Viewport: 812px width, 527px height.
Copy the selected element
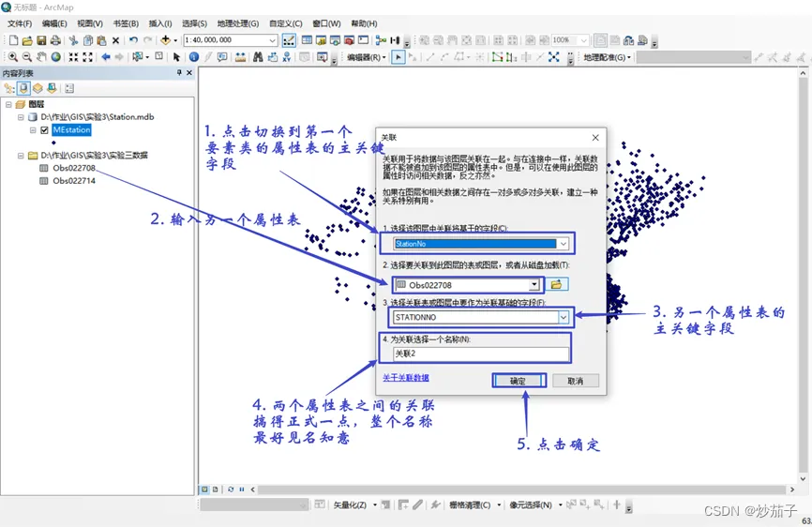(x=88, y=40)
